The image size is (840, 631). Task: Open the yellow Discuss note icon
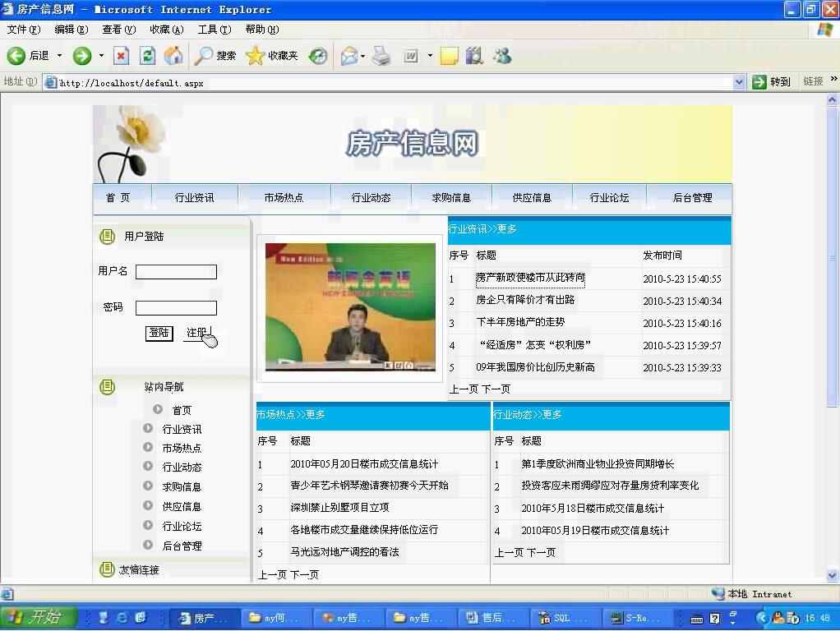[449, 56]
